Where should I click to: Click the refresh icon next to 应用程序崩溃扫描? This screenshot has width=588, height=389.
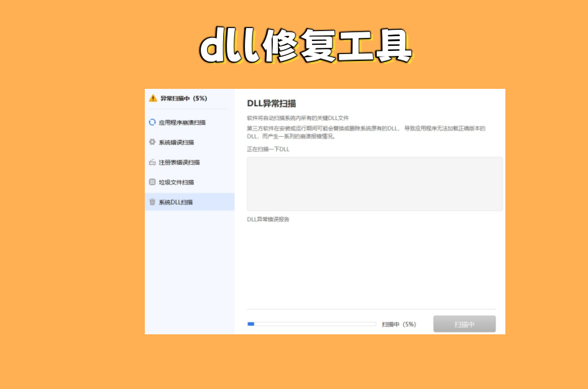[x=152, y=122]
